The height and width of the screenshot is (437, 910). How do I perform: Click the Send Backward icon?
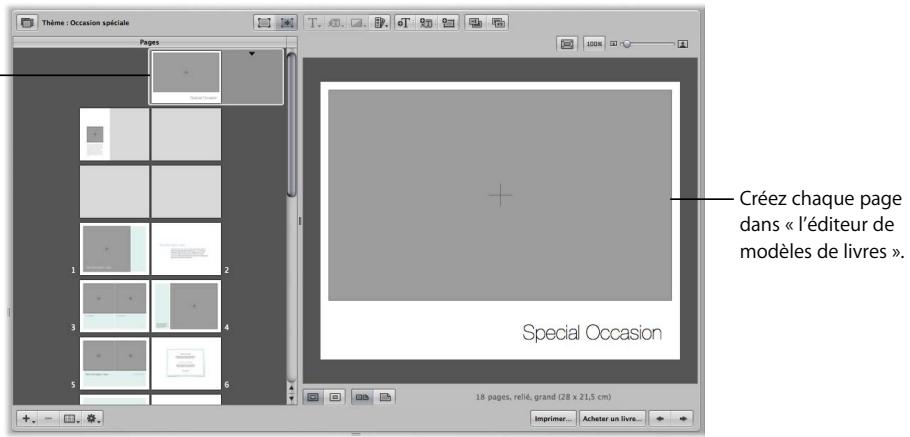pos(475,23)
